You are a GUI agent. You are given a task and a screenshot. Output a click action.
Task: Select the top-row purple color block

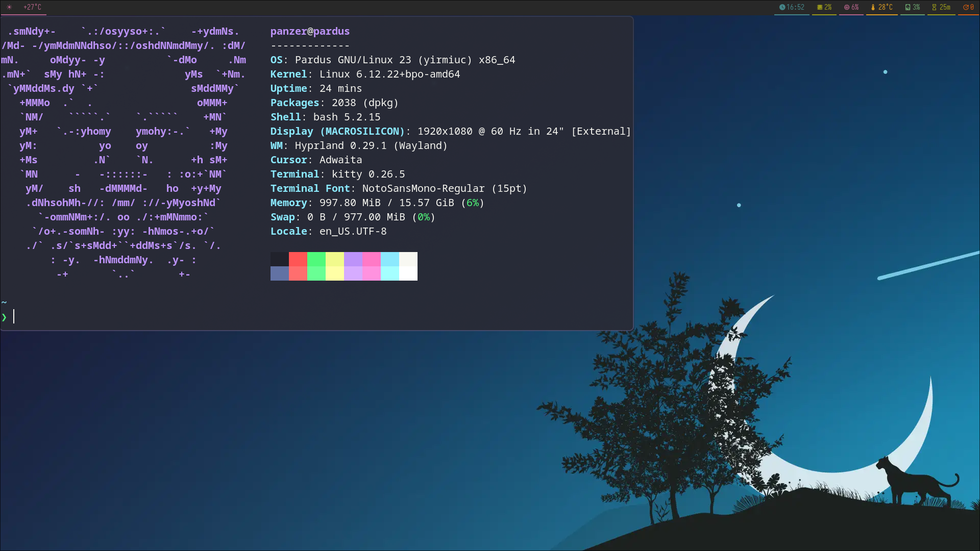pos(353,259)
